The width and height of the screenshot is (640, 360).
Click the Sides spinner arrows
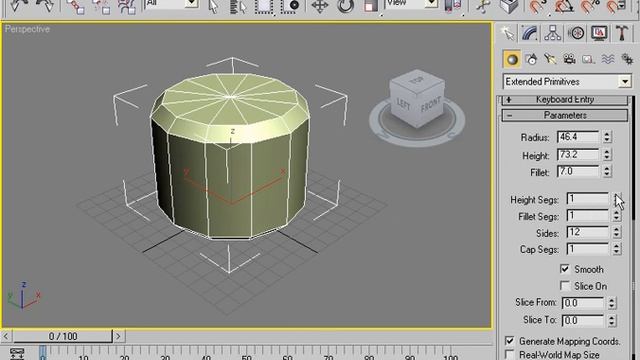coord(617,233)
